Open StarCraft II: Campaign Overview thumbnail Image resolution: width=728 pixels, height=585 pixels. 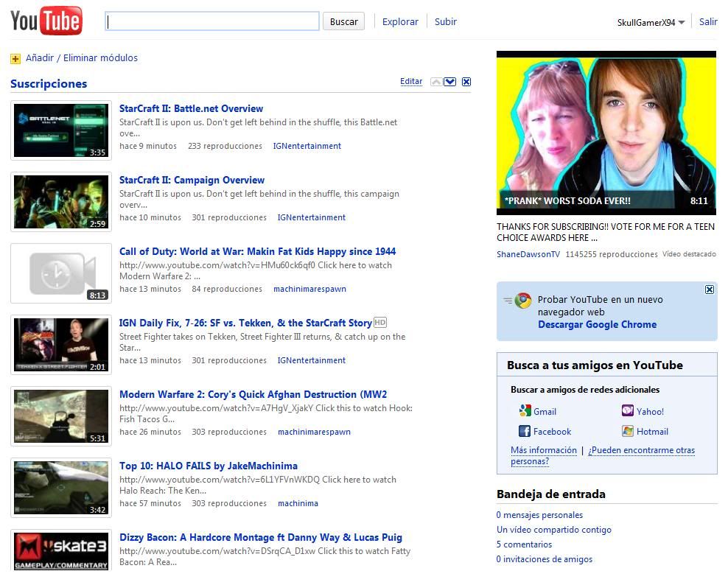[61, 202]
